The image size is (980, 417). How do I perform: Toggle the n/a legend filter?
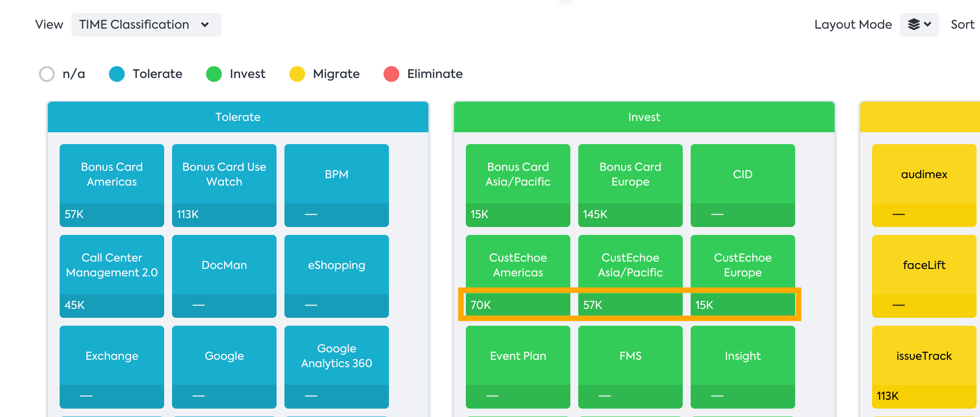click(x=62, y=74)
